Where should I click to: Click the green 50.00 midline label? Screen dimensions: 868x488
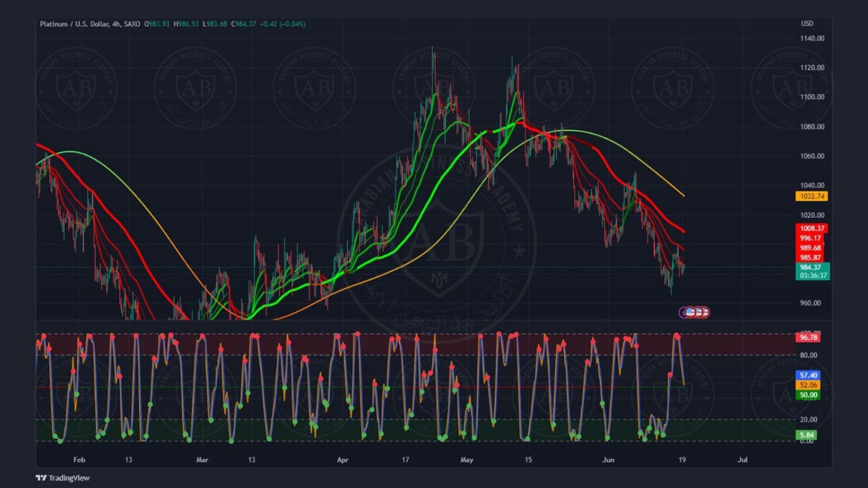(808, 395)
